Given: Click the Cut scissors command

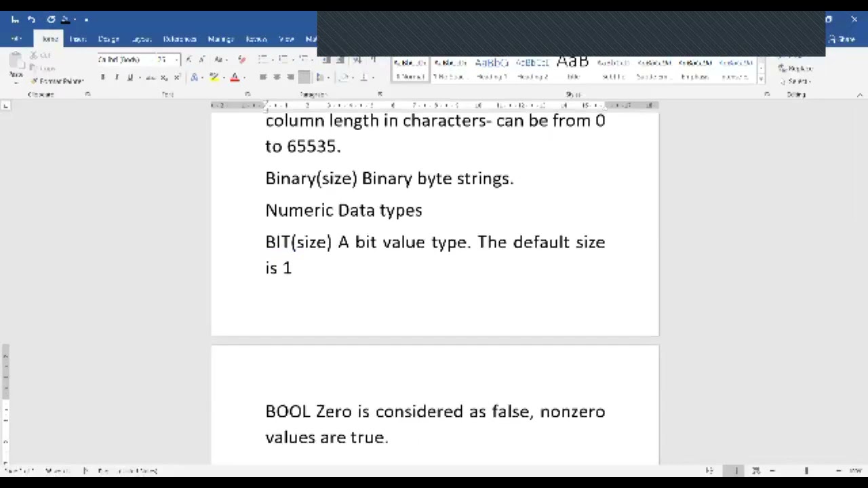Looking at the screenshot, I should tap(41, 56).
